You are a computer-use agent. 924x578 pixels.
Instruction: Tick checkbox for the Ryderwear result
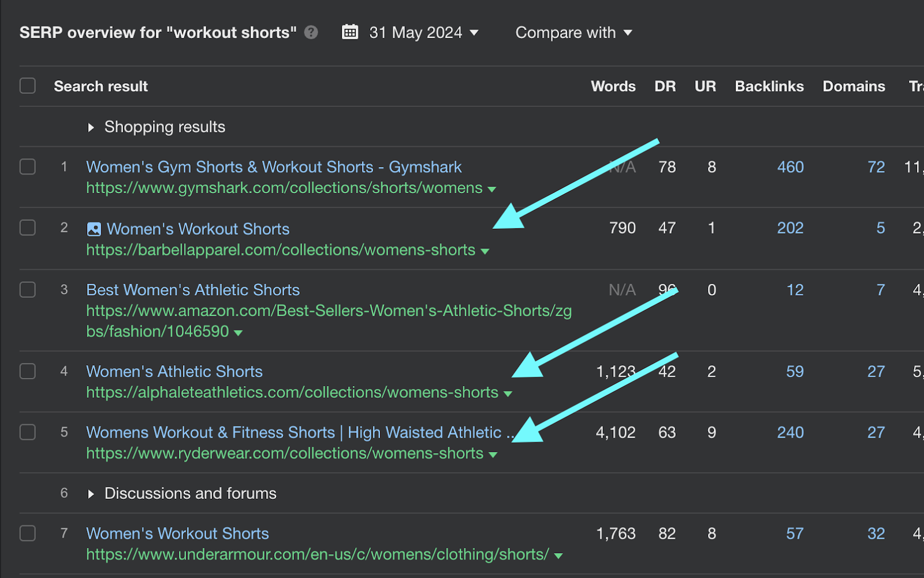click(x=28, y=432)
